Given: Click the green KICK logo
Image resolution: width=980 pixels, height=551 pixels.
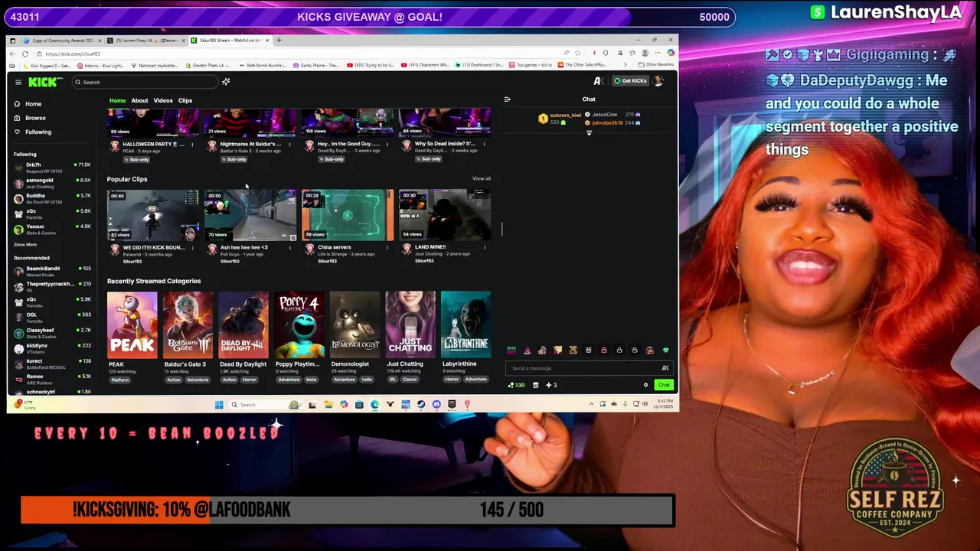Looking at the screenshot, I should (x=44, y=82).
